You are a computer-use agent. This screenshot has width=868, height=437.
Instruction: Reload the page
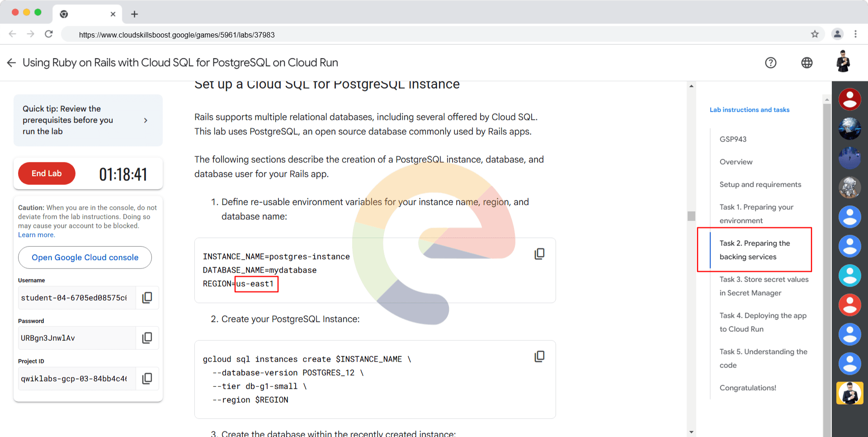(x=49, y=34)
